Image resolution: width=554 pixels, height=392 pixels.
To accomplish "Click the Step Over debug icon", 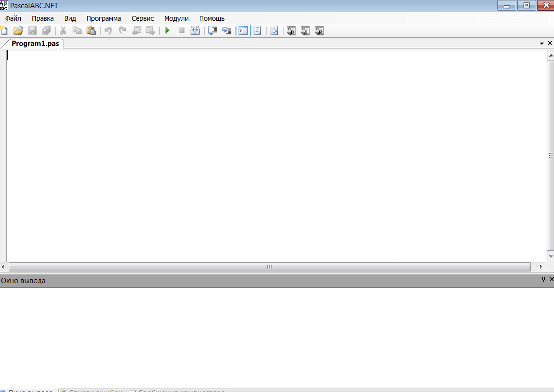I will (212, 31).
